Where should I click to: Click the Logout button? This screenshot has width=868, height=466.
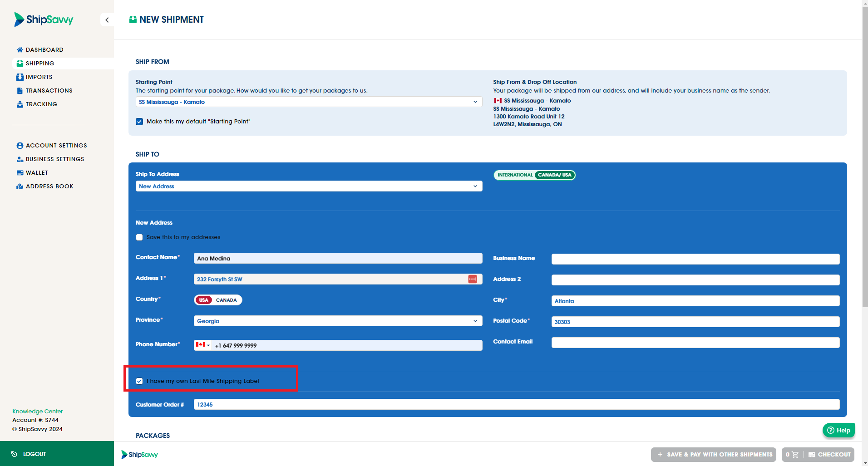(x=57, y=454)
